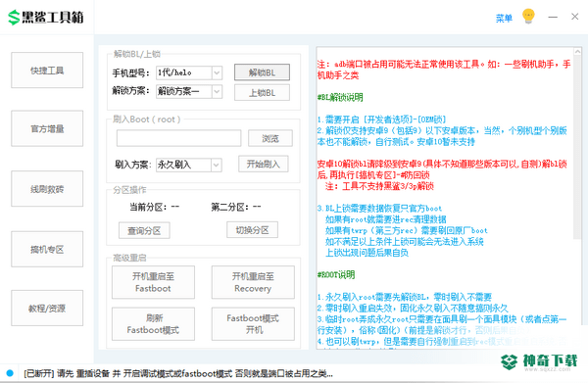Click 刷新 Fastboot模式 button
The image size is (588, 383).
coord(153,324)
